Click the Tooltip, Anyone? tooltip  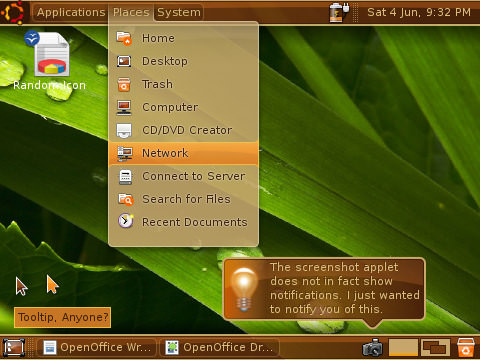click(62, 317)
